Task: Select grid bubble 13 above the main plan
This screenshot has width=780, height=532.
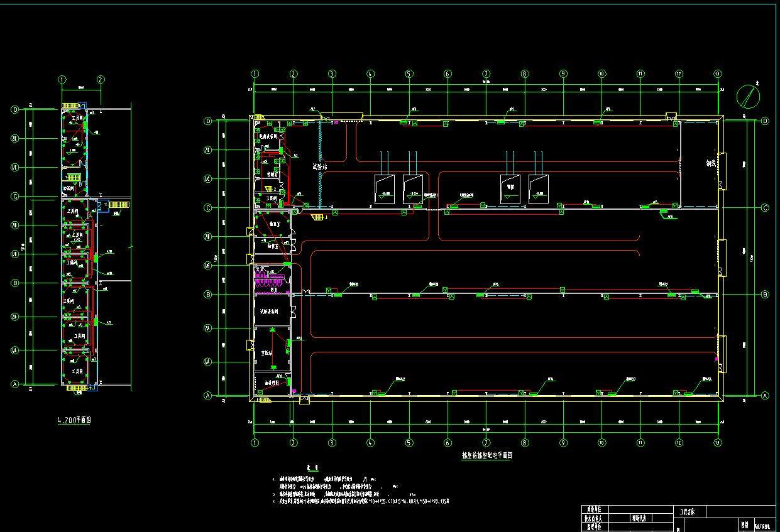Action: (x=717, y=73)
